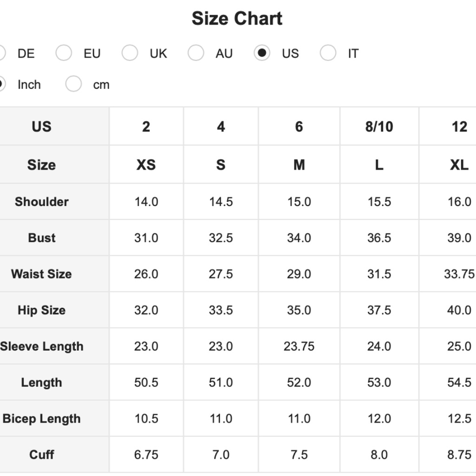Click the Waist Size row label
Screen dimensions: 476x476
click(41, 274)
